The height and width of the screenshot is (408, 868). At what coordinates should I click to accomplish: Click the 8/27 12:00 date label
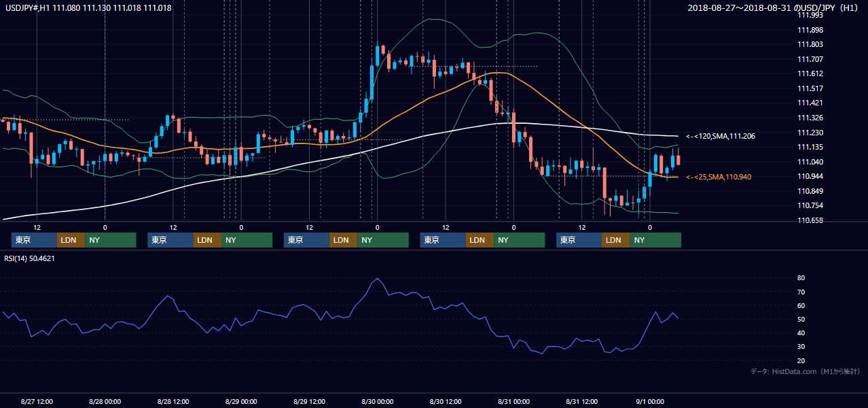(x=37, y=402)
